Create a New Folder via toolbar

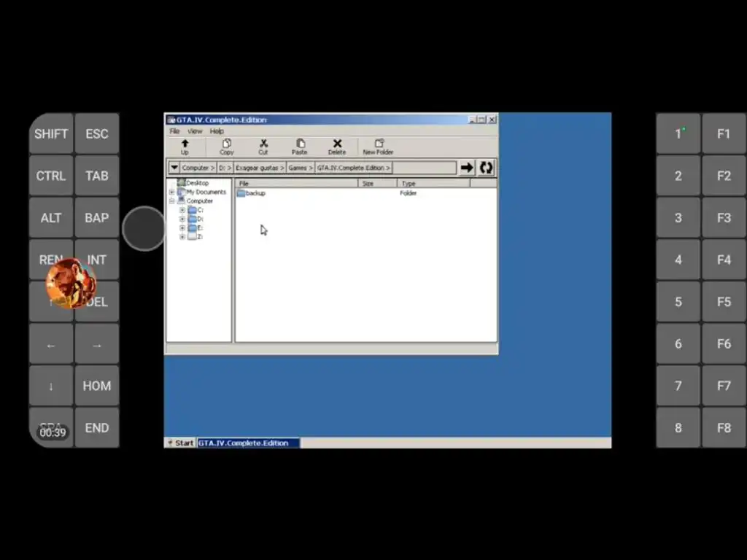pos(379,147)
